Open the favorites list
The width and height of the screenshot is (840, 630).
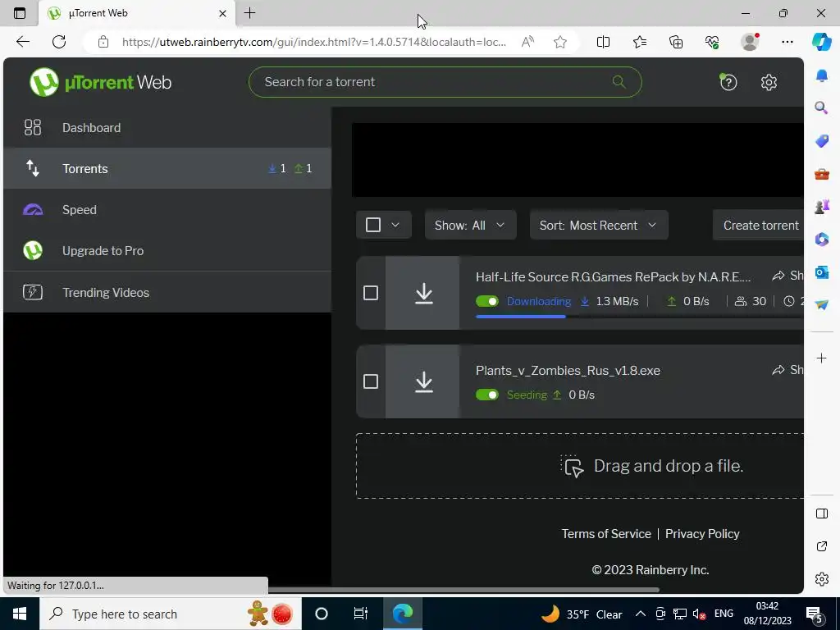pyautogui.click(x=640, y=42)
